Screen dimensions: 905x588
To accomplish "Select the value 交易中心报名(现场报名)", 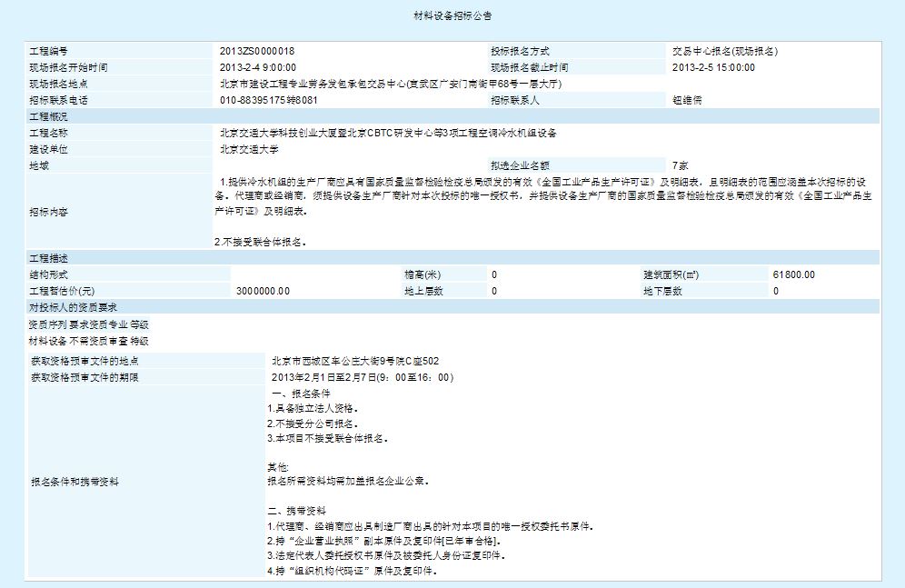I will point(725,52).
